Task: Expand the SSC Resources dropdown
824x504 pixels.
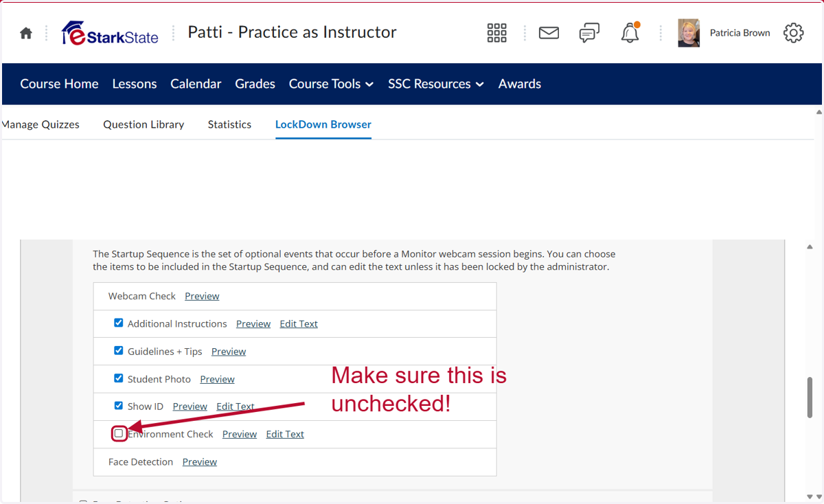Action: [x=436, y=84]
